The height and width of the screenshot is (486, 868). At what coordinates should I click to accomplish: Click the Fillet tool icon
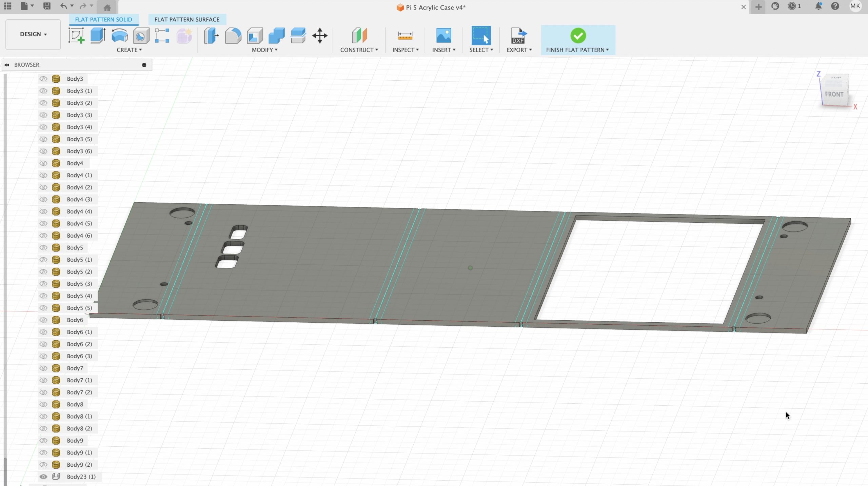233,36
